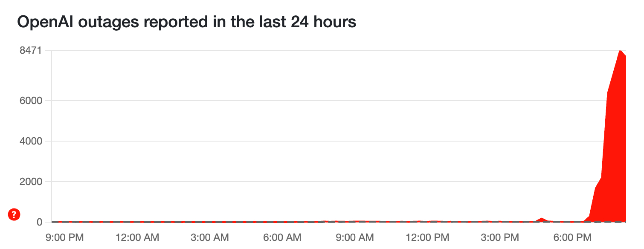Click the peak of the red outage spike
This screenshot has width=644, height=249.
(x=620, y=51)
